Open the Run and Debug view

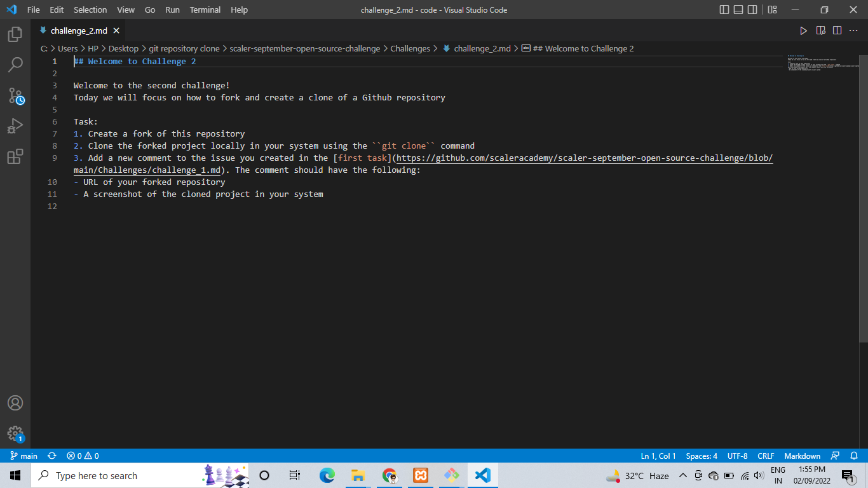click(15, 126)
